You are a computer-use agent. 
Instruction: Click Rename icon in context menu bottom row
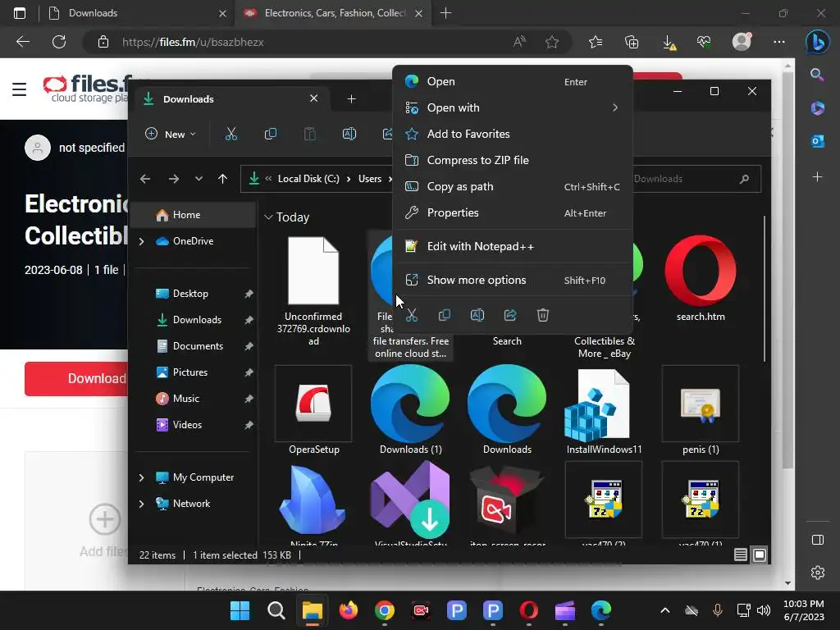click(477, 315)
